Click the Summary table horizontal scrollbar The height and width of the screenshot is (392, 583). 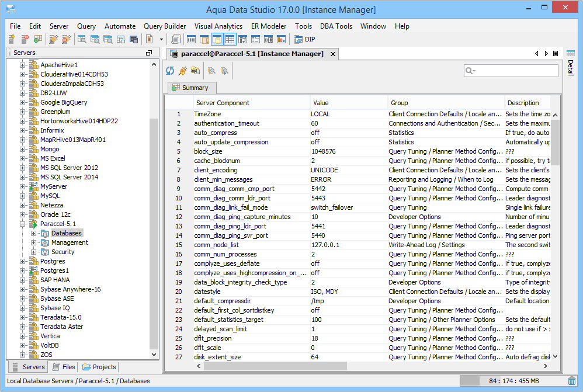276,366
